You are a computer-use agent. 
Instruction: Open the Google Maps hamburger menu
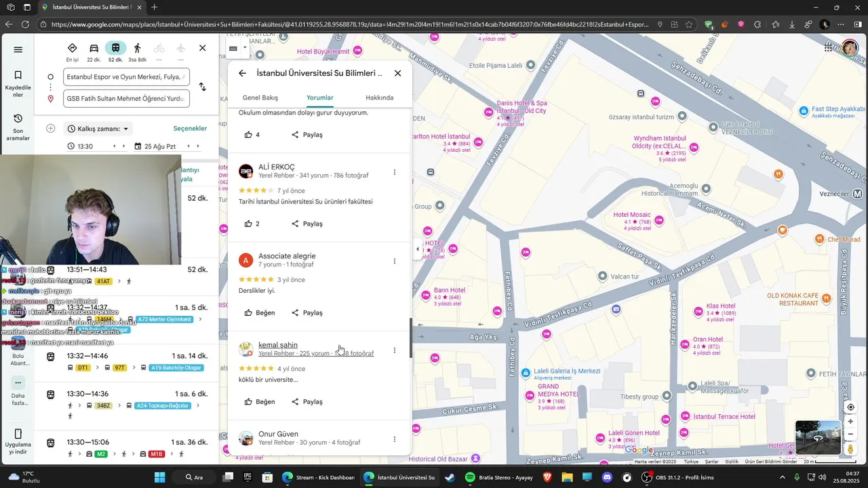click(18, 49)
